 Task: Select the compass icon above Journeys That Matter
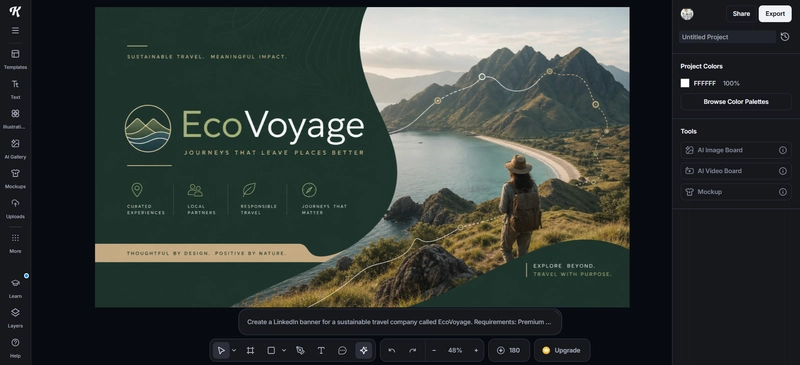click(309, 190)
